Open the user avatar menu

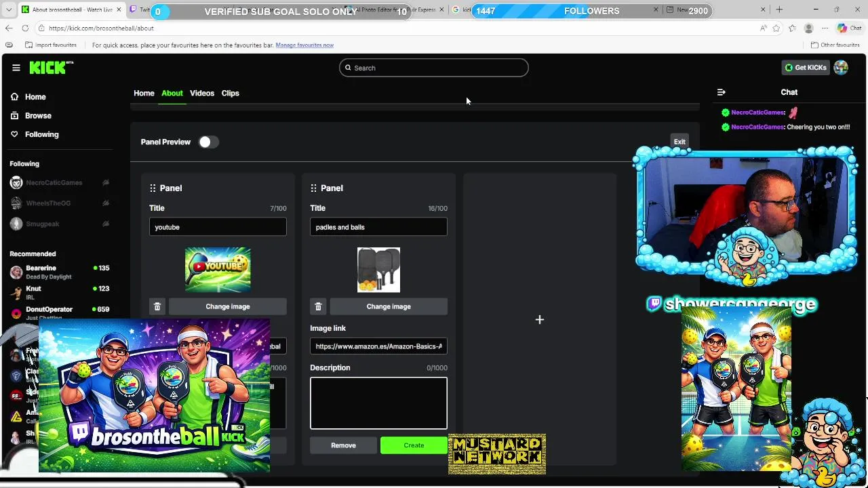841,68
